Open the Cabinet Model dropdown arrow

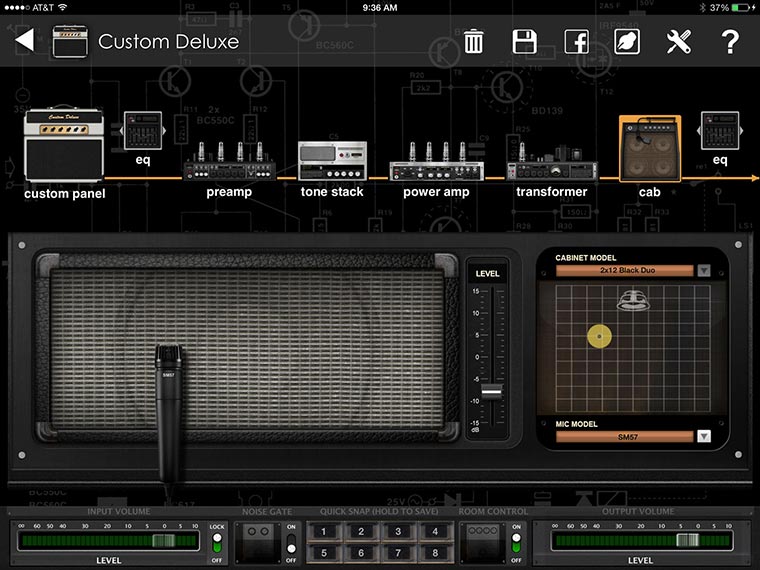[704, 270]
